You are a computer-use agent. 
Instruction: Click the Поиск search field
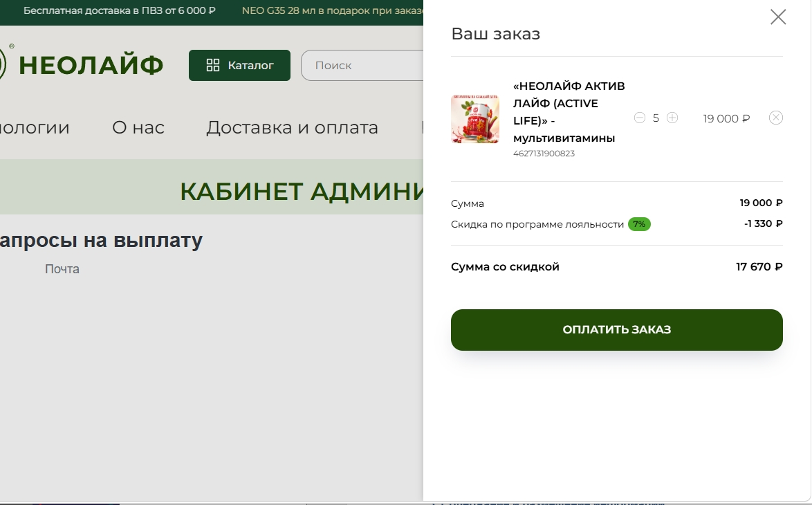(x=362, y=65)
